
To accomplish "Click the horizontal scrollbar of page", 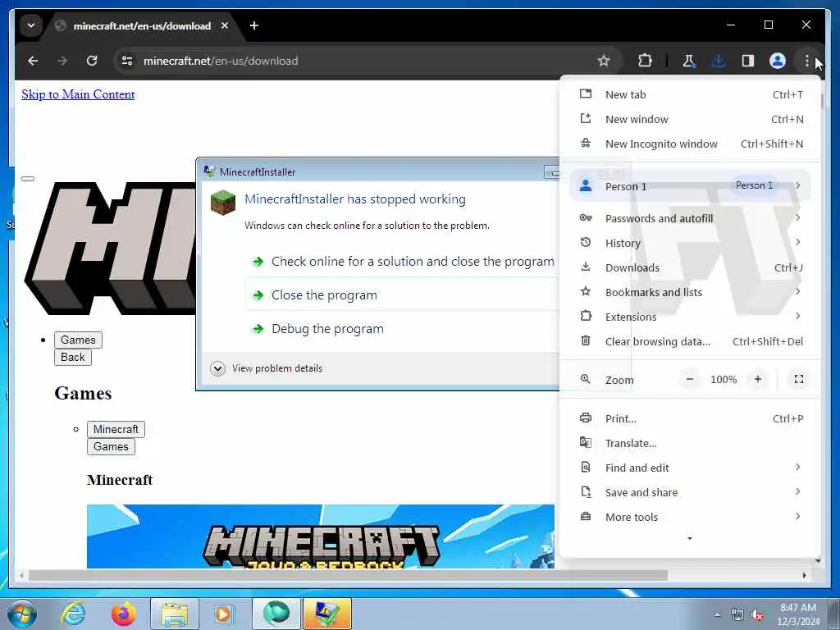I will [348, 575].
